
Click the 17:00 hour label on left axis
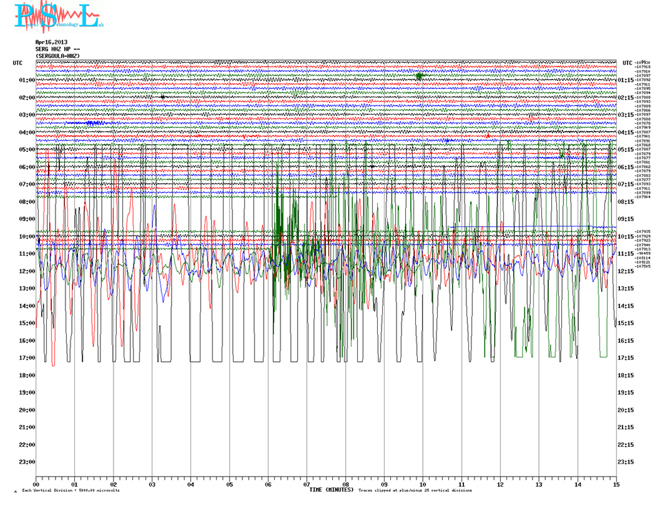click(x=27, y=358)
